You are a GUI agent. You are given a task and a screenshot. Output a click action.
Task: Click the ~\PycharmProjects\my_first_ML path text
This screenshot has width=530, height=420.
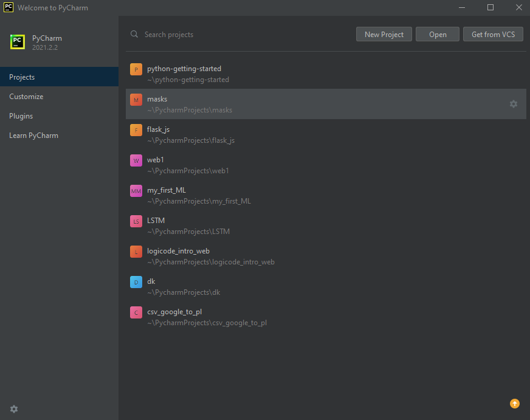point(199,201)
